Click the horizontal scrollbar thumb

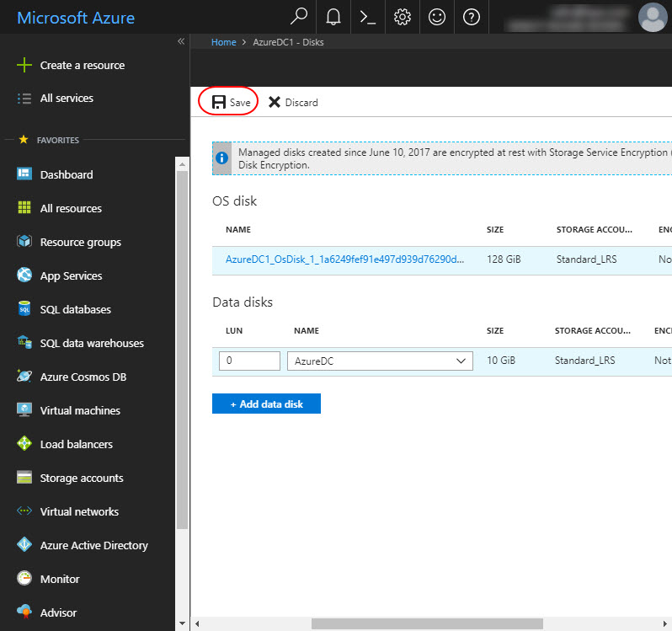click(x=427, y=623)
